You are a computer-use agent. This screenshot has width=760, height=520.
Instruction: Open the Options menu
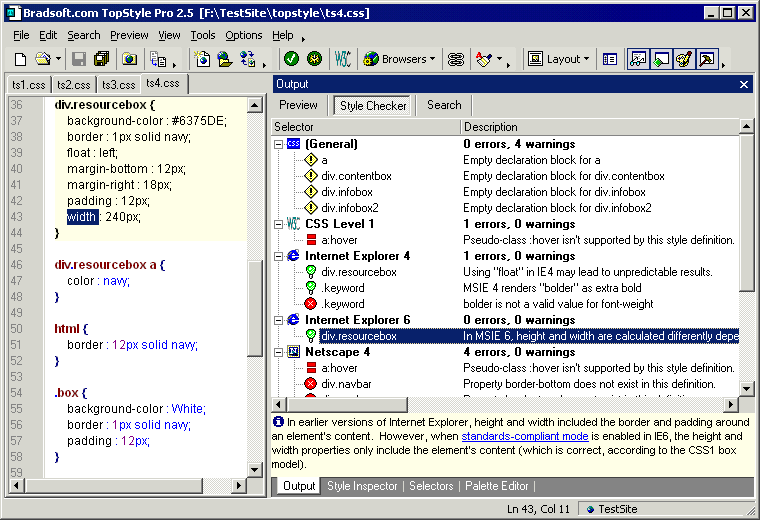click(243, 35)
